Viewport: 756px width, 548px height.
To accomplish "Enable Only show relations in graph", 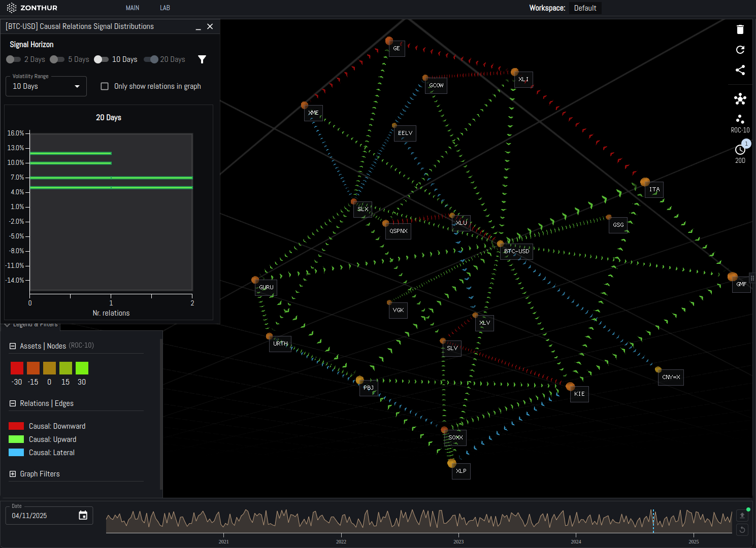I will [x=105, y=86].
